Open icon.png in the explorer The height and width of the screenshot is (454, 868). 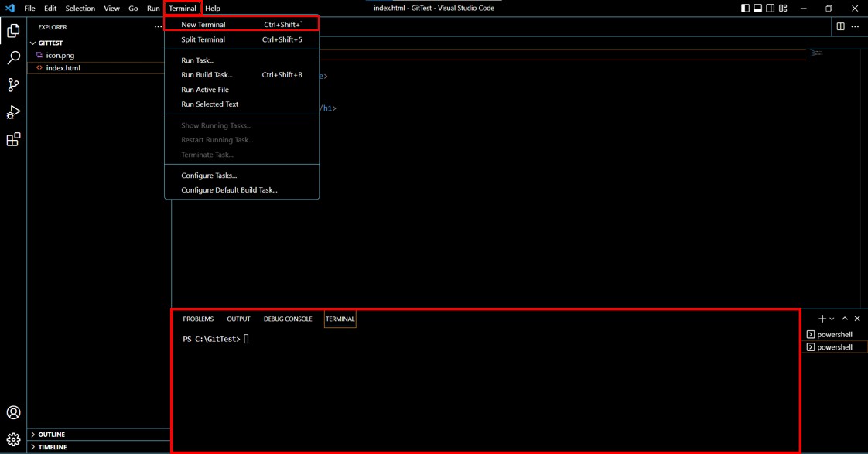pos(60,56)
